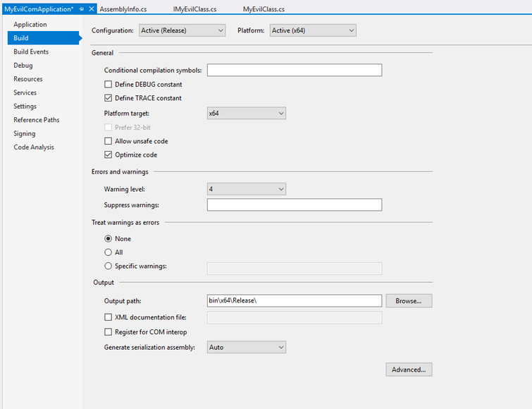Open the Code Analysis page

pyautogui.click(x=34, y=147)
